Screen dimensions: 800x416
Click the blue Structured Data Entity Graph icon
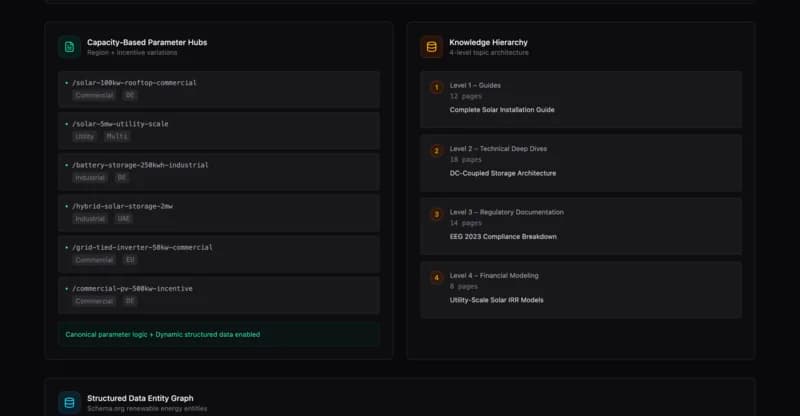69,402
